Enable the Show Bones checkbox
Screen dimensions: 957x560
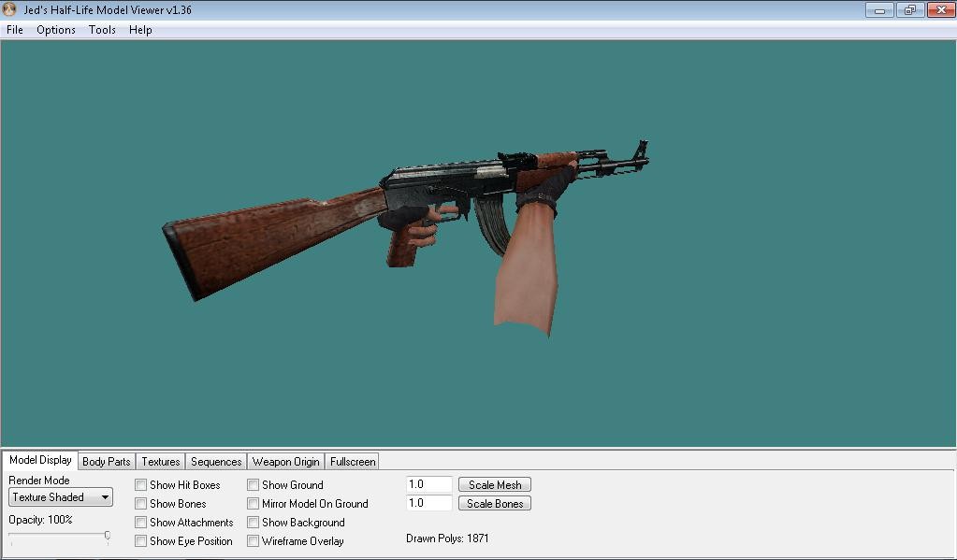(141, 504)
